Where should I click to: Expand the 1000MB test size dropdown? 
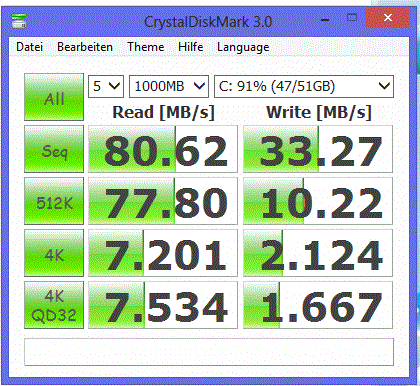tap(169, 87)
